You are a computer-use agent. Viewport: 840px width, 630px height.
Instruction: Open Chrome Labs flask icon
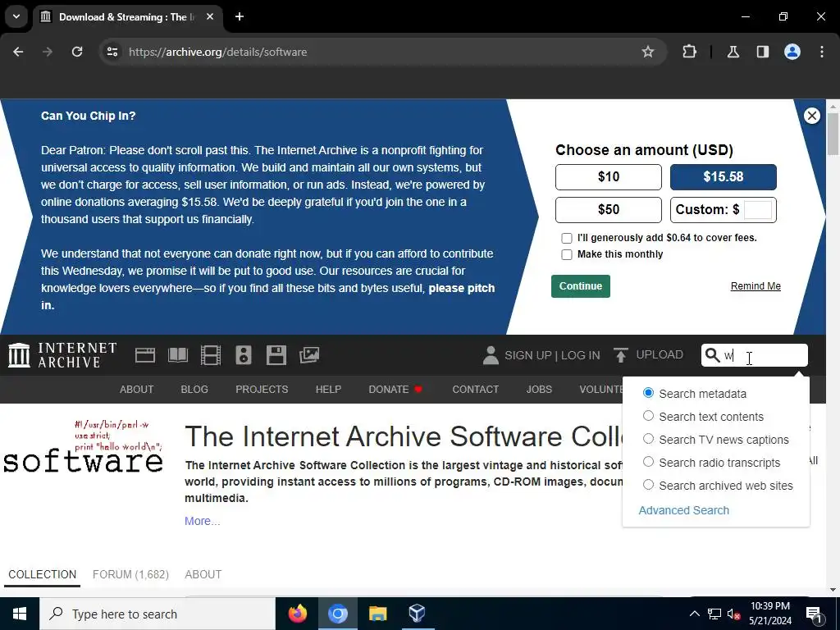733,52
